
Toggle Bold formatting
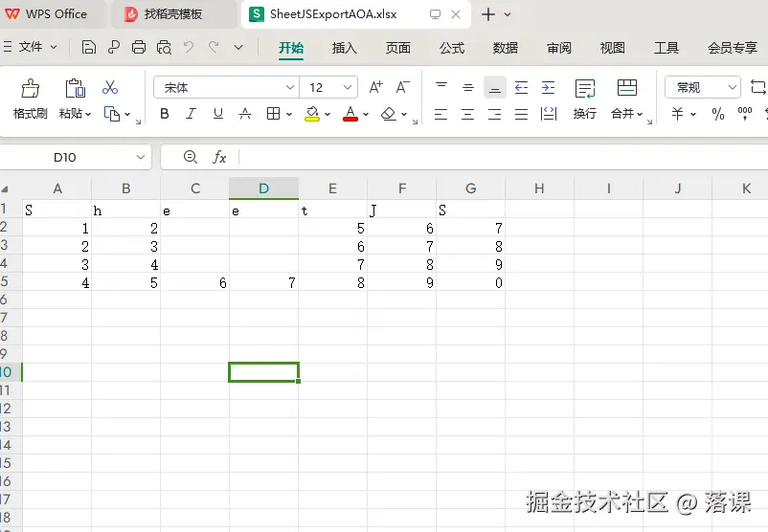(x=165, y=114)
